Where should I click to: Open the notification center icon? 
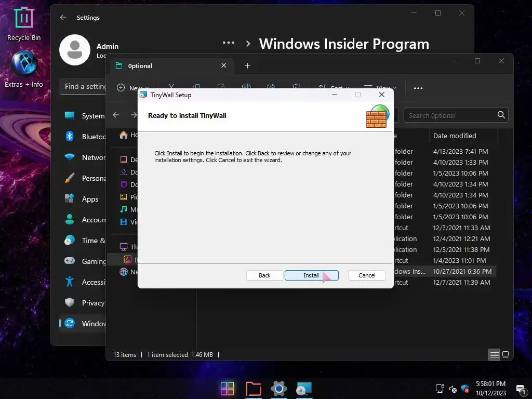[x=521, y=389]
